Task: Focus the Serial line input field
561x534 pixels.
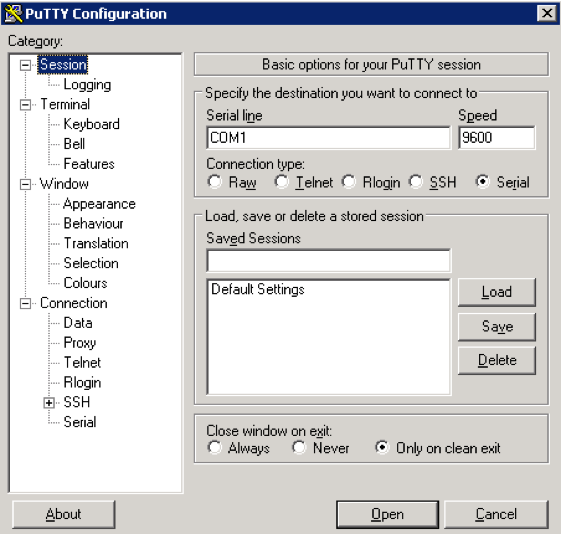Action: [328, 138]
